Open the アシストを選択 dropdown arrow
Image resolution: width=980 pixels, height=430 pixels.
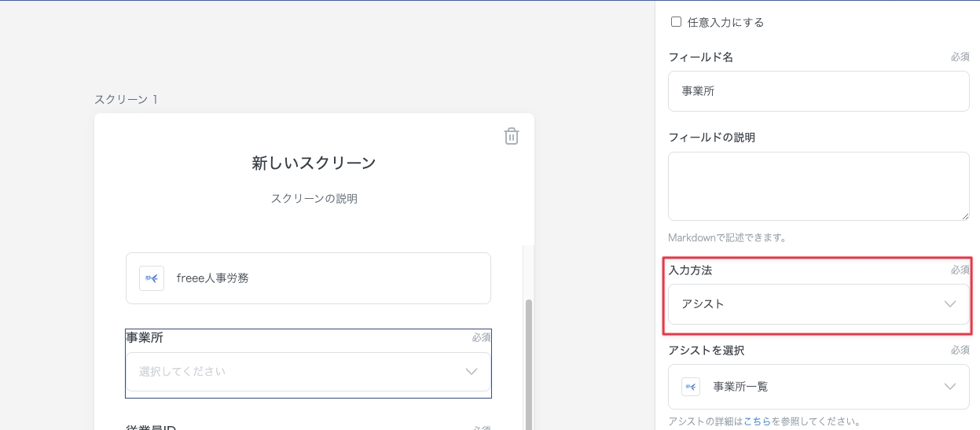click(x=949, y=387)
